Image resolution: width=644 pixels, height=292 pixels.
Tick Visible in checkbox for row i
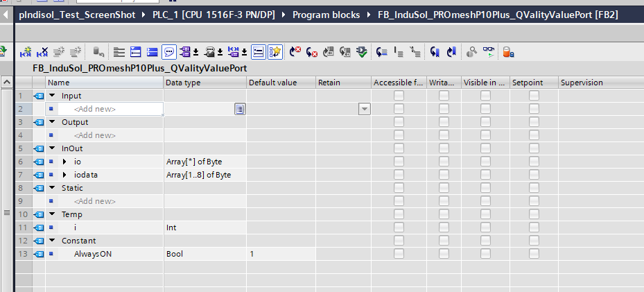485,227
